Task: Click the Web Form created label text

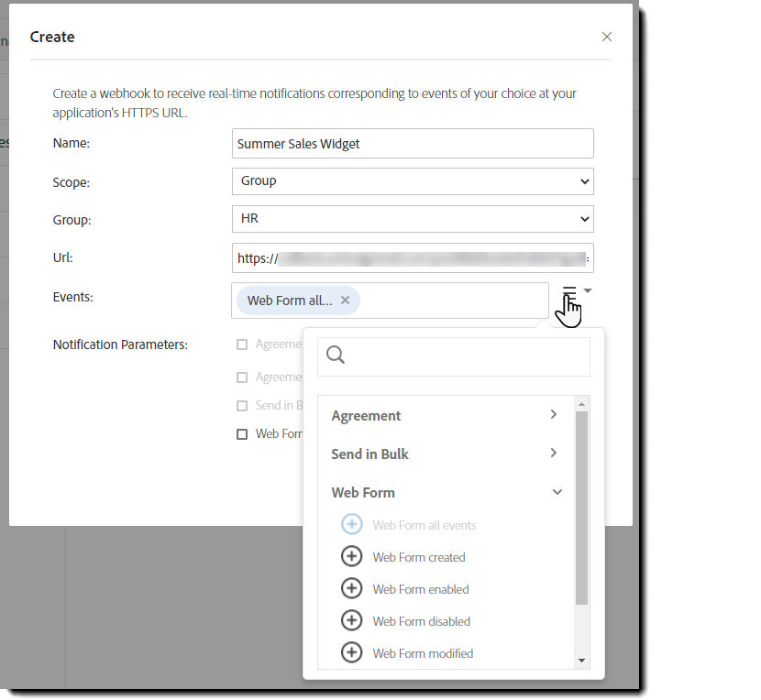Action: (419, 557)
